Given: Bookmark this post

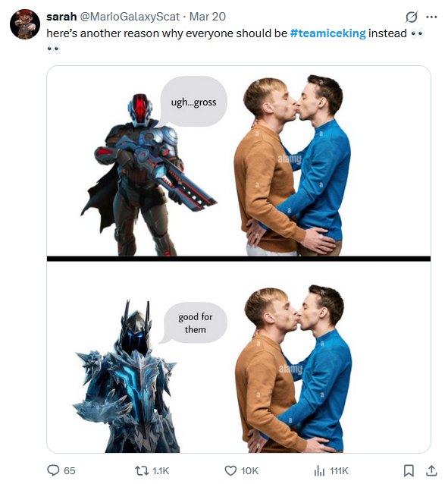Looking at the screenshot, I should [409, 470].
